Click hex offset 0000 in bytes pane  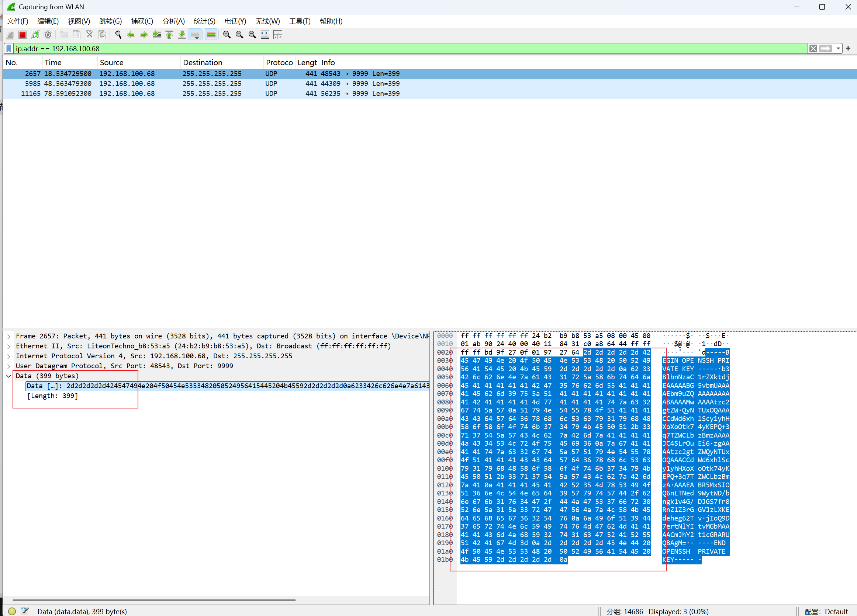445,336
